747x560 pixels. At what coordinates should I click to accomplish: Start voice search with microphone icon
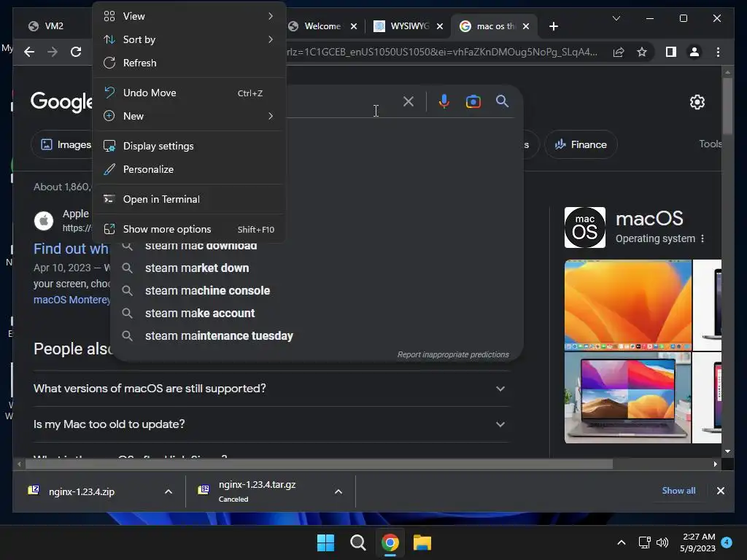[x=444, y=101]
